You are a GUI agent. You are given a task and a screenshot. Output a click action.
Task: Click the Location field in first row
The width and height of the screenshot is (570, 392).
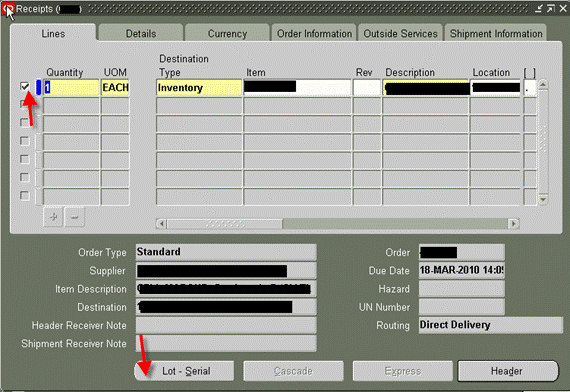[495, 88]
